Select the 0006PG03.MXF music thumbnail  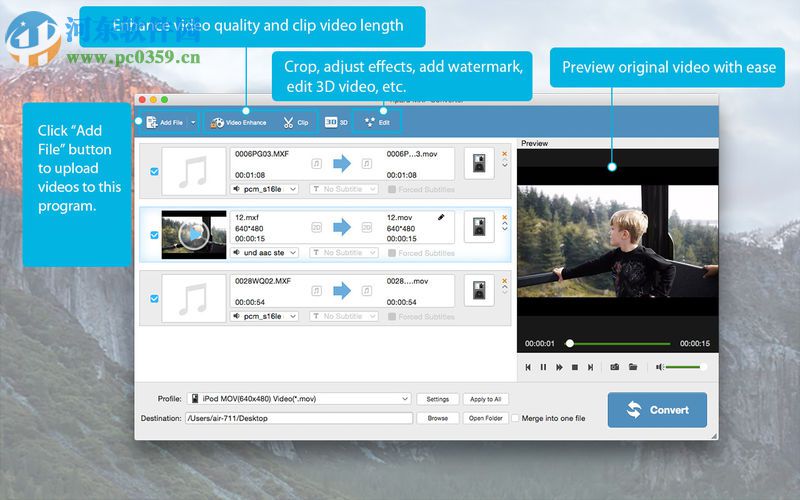point(194,171)
